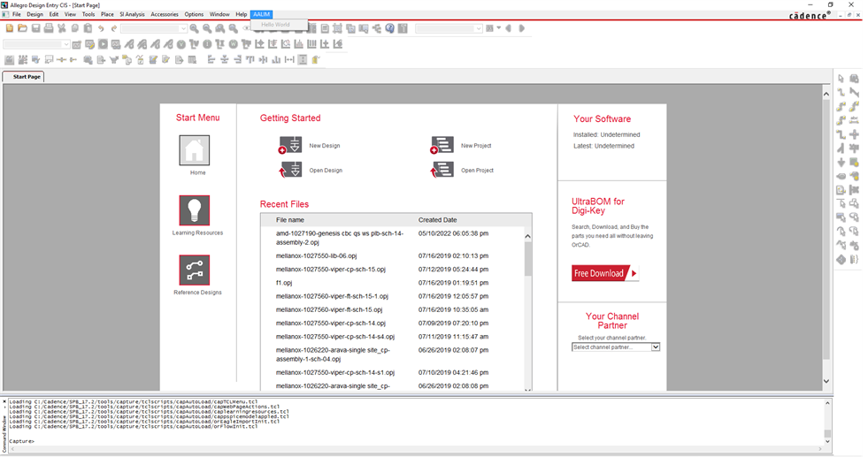The image size is (868, 457).
Task: Click the Print icon in the toolbar
Action: pos(49,28)
